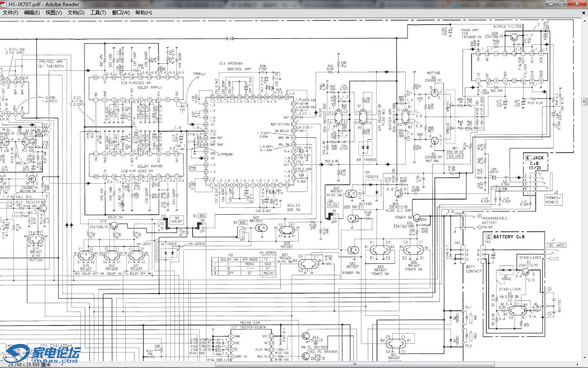Click the BATTERY C.B heading
The height and width of the screenshot is (368, 588).
(x=505, y=237)
